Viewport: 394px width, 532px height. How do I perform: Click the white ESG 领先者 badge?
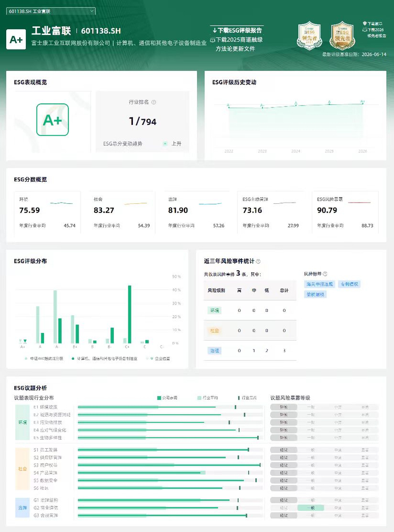(309, 35)
